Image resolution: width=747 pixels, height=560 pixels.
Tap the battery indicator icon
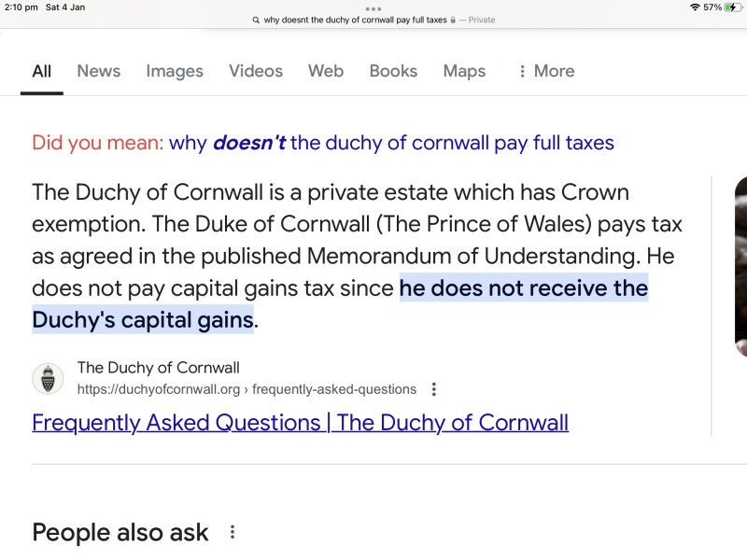(733, 7)
